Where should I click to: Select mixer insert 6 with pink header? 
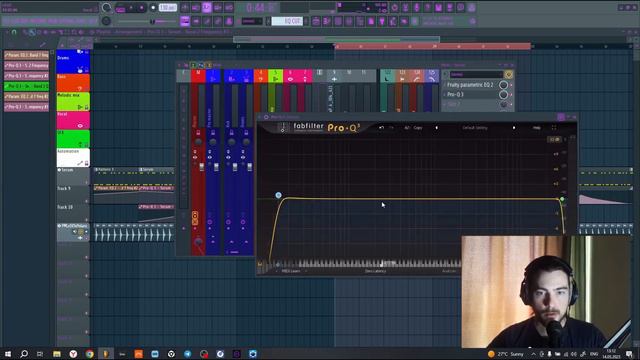point(290,76)
